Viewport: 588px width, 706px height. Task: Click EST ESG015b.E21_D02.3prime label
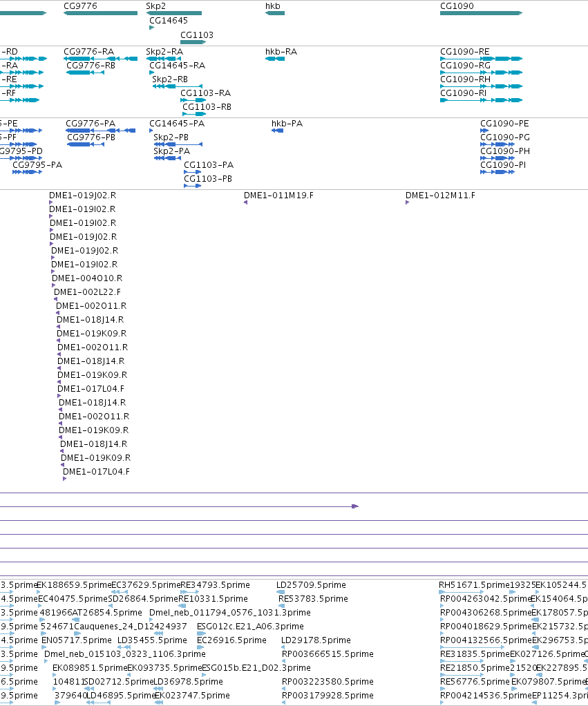point(256,668)
